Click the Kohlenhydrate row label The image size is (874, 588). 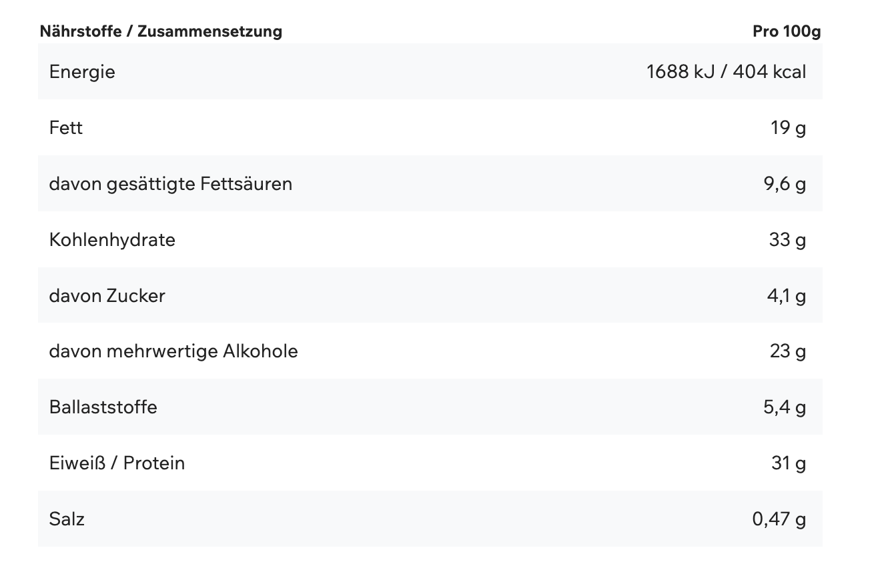click(112, 239)
